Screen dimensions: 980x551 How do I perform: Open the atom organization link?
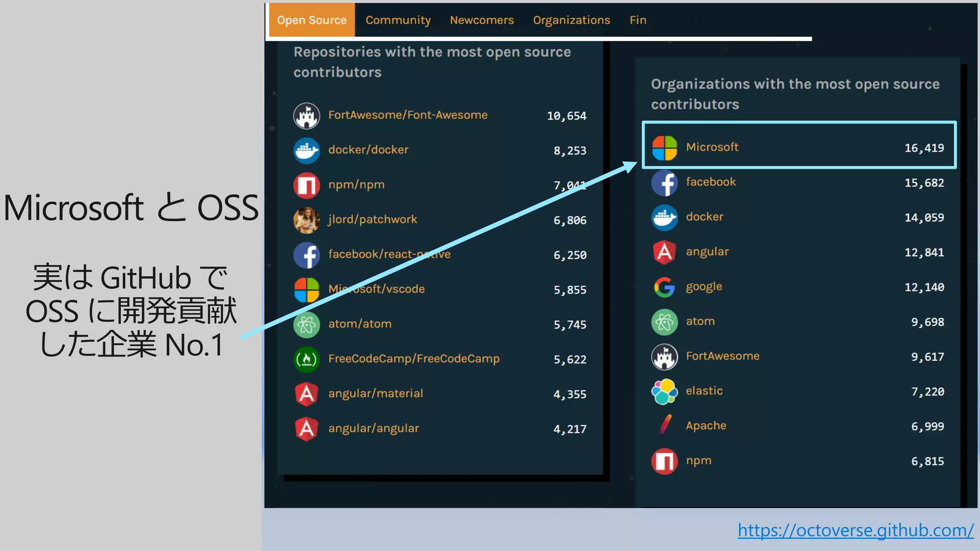[700, 321]
